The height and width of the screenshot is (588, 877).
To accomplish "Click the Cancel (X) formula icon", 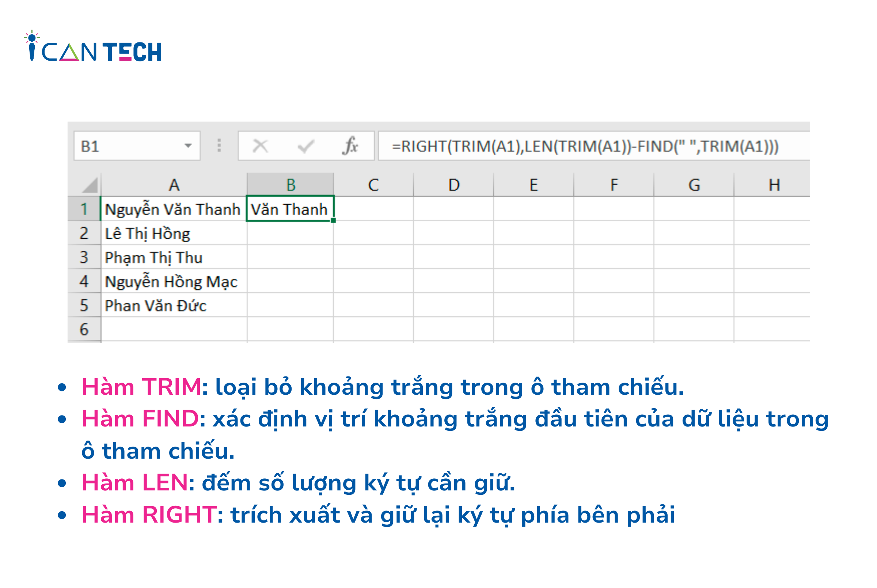I will [x=260, y=146].
